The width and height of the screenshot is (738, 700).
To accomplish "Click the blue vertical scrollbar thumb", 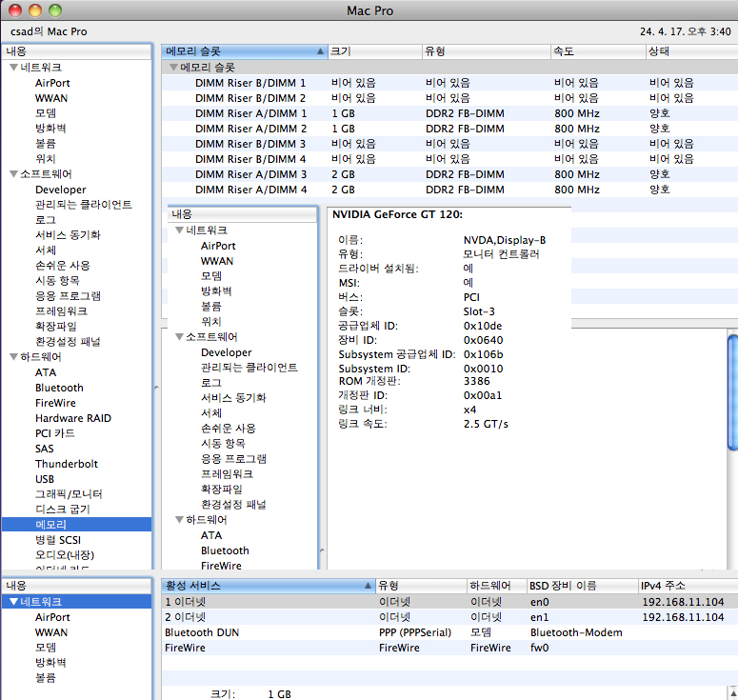I will point(732,390).
